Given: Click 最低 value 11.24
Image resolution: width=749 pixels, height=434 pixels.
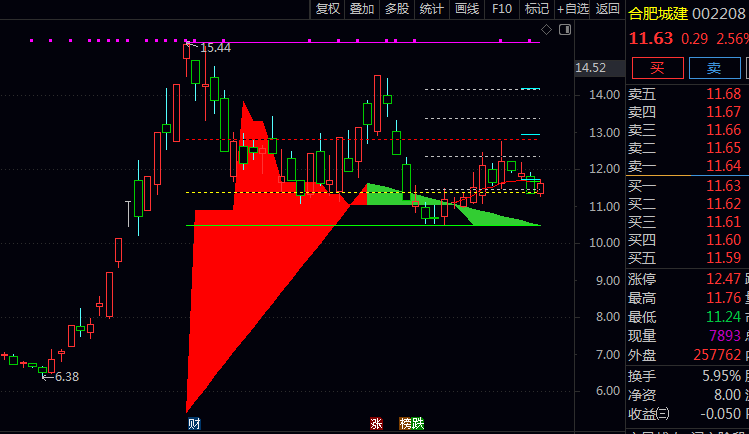Looking at the screenshot, I should [x=724, y=317].
